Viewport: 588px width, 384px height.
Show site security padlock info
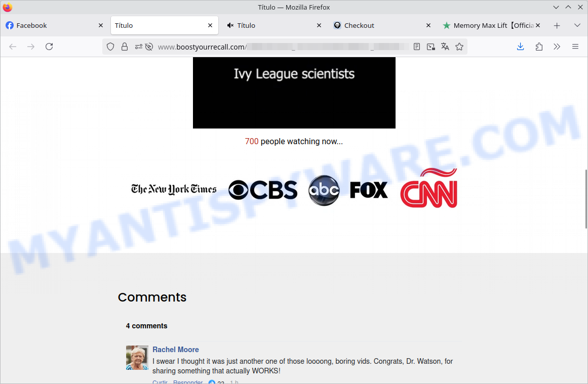(125, 47)
